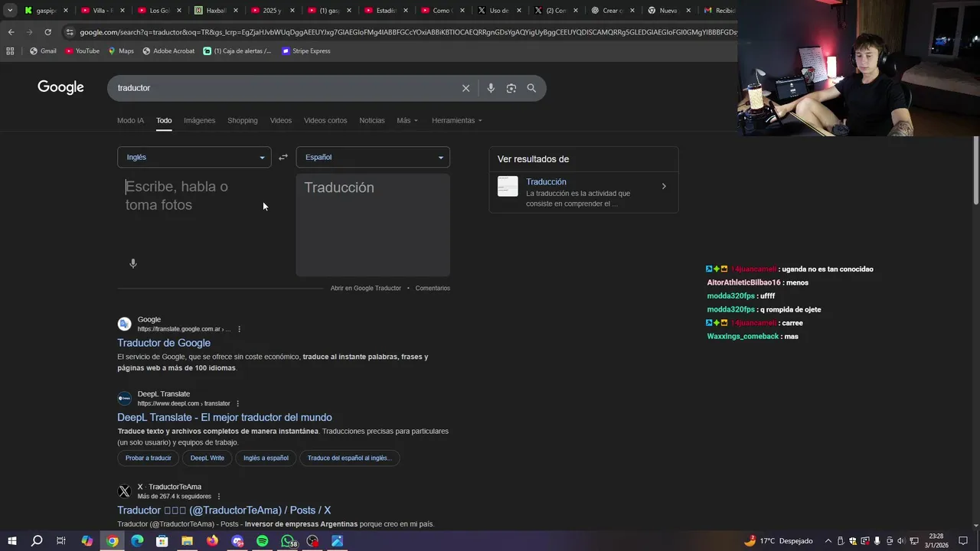980x551 pixels.
Task: Open the notification center icon
Action: pos(963,541)
